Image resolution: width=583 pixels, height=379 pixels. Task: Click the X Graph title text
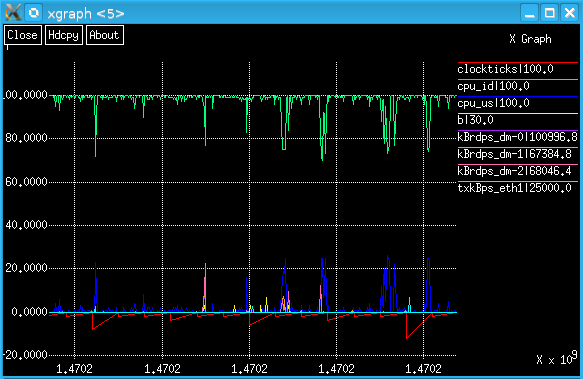[x=530, y=39]
